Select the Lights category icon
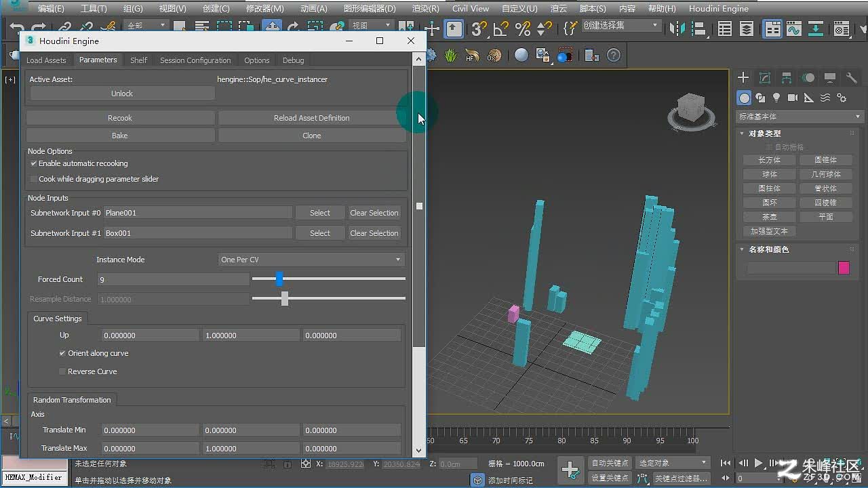Image resolution: width=868 pixels, height=488 pixels. 776,98
